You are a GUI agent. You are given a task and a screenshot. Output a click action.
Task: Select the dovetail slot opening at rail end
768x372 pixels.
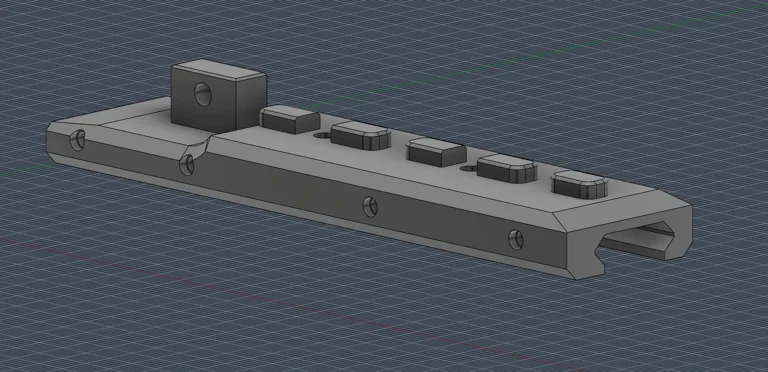point(637,241)
